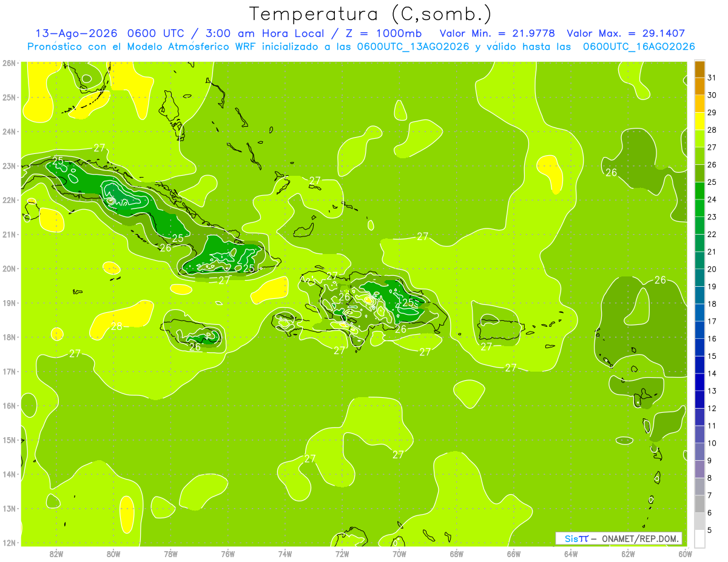The height and width of the screenshot is (562, 728).
Task: Click the Jamaica island outline on the map
Action: pyautogui.click(x=192, y=332)
